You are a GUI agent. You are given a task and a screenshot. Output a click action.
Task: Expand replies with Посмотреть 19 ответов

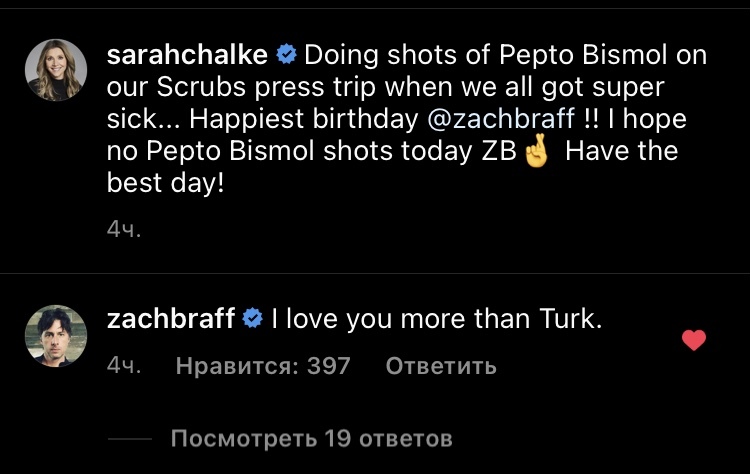[x=311, y=438]
